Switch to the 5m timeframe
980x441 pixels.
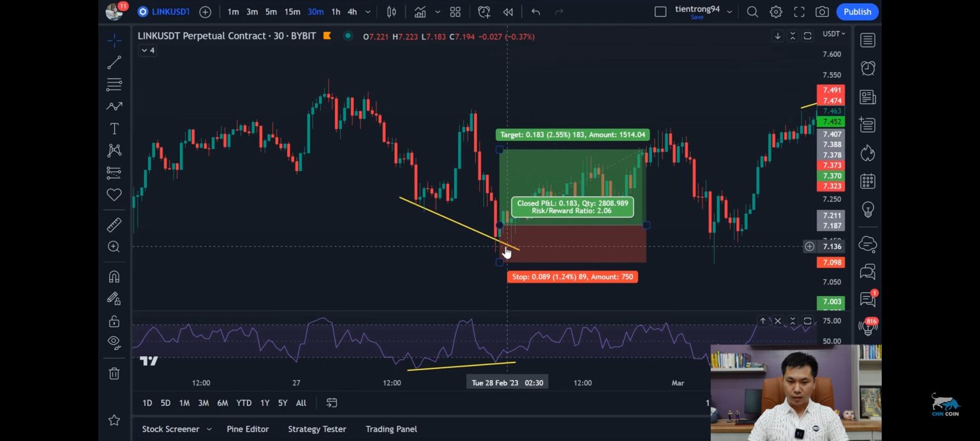click(271, 11)
